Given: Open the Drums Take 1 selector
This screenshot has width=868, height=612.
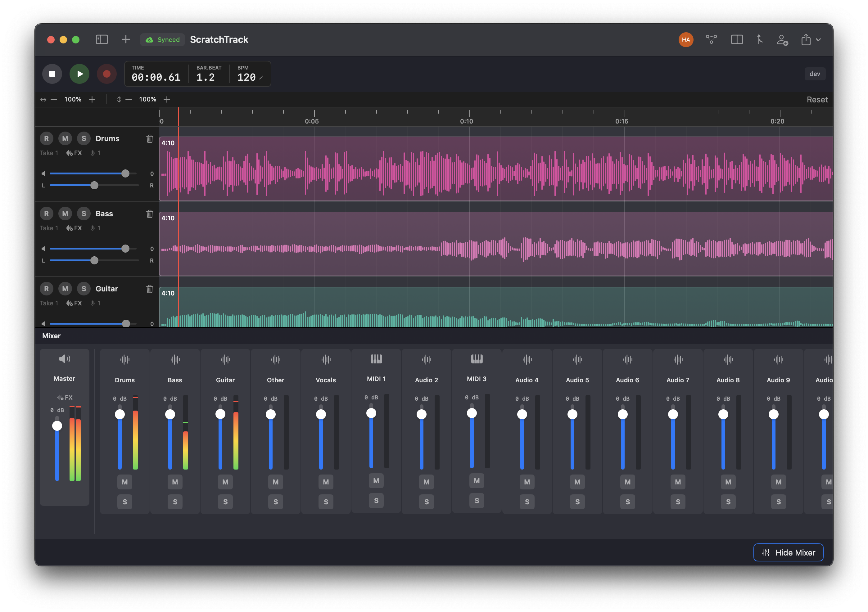Looking at the screenshot, I should coord(49,153).
